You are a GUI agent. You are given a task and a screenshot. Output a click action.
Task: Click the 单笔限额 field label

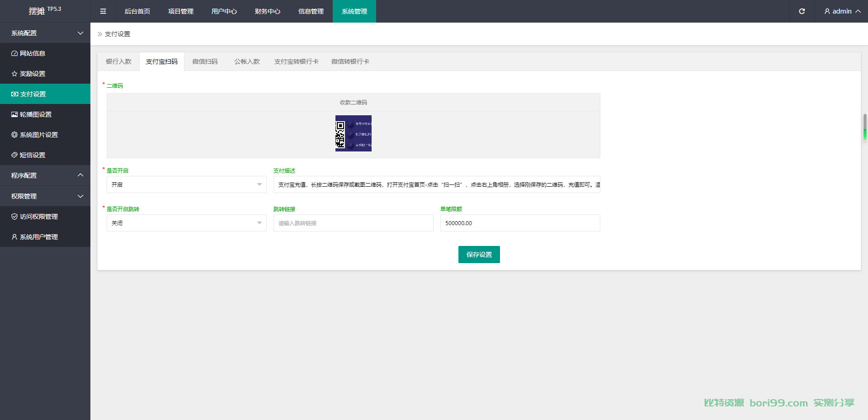(451, 209)
